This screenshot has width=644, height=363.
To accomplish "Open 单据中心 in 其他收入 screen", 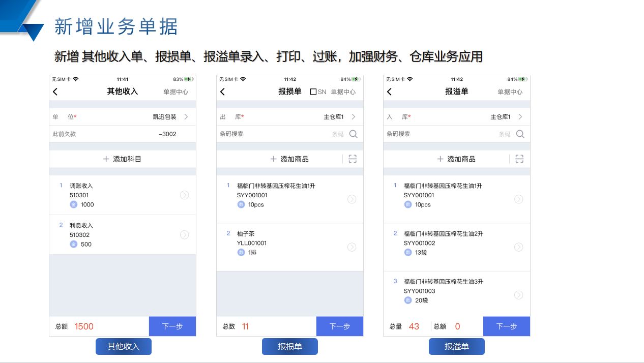I will click(x=175, y=92).
